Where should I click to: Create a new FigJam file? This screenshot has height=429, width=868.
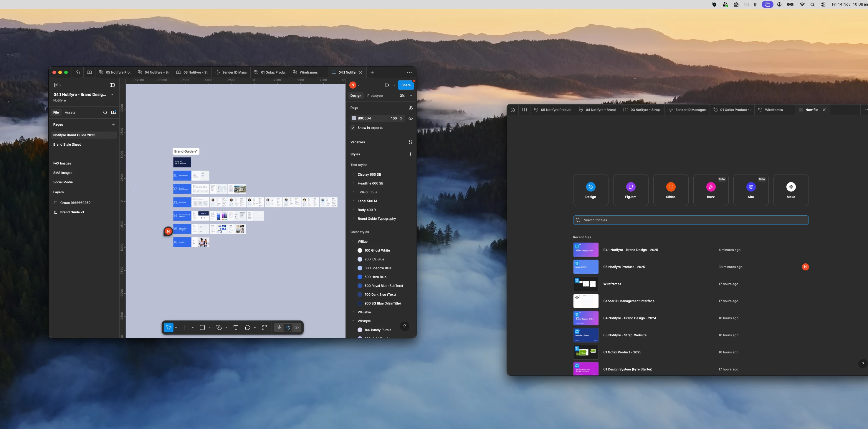pos(630,190)
